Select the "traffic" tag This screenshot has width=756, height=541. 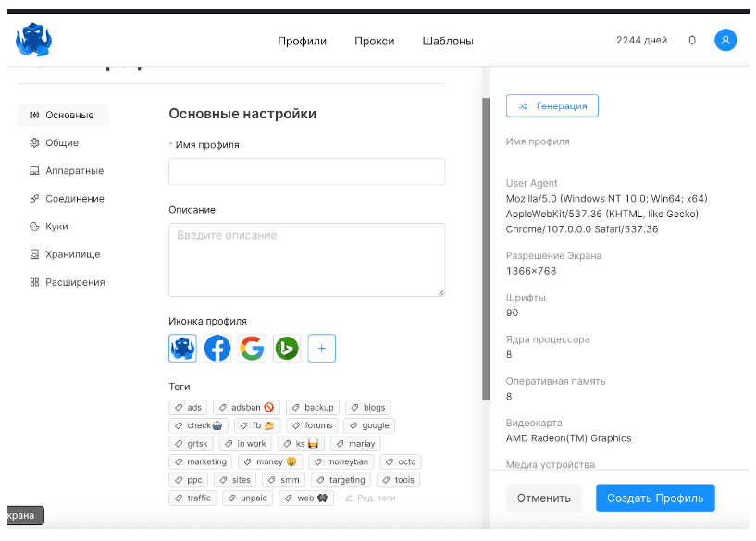click(x=193, y=498)
